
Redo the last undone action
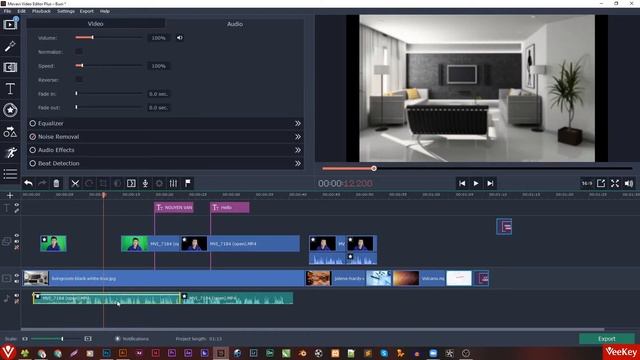42,183
